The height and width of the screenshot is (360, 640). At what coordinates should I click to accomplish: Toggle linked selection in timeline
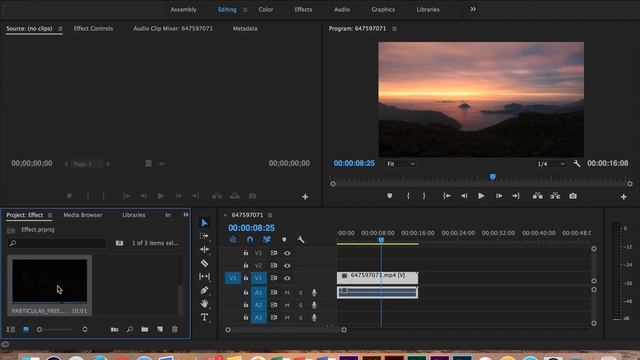pos(267,240)
